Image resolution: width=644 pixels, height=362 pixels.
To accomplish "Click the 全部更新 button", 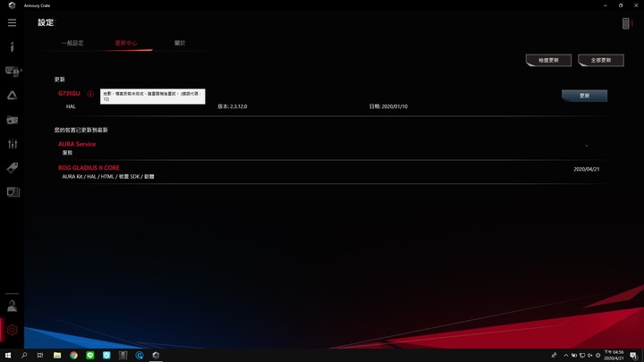I will (x=601, y=60).
